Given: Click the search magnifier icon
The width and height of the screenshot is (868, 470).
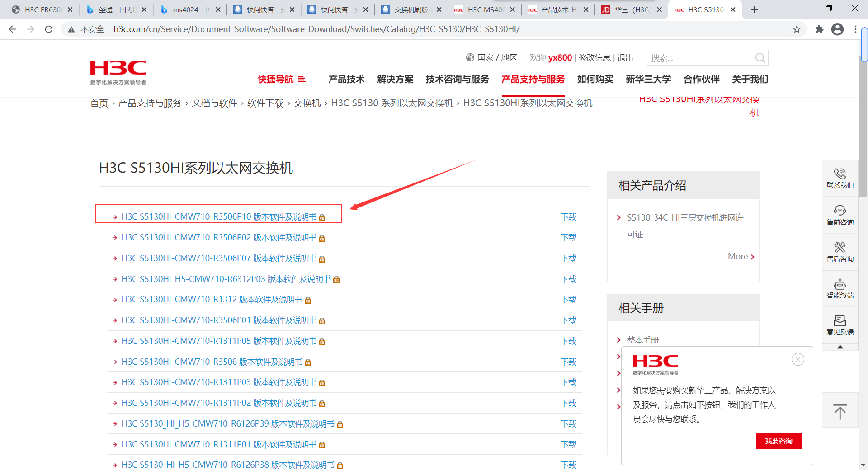Looking at the screenshot, I should (x=760, y=58).
